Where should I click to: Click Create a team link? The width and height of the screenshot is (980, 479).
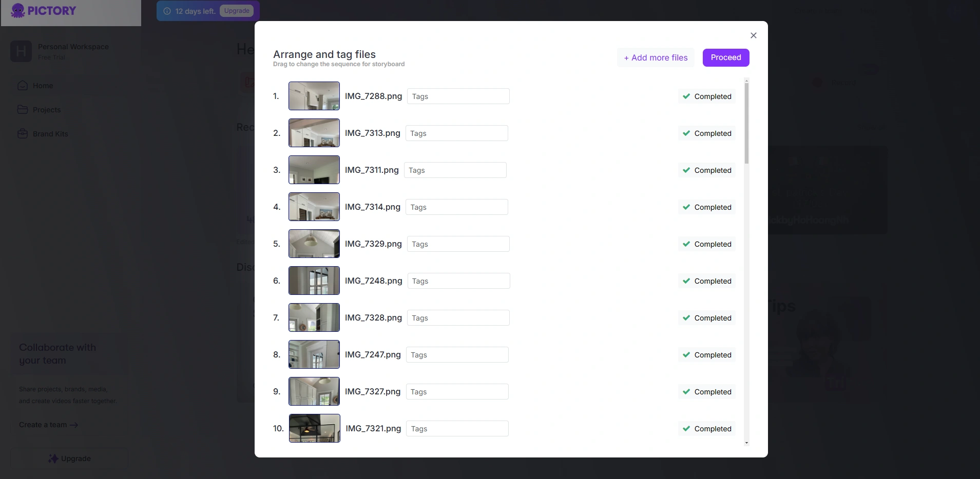tap(48, 425)
